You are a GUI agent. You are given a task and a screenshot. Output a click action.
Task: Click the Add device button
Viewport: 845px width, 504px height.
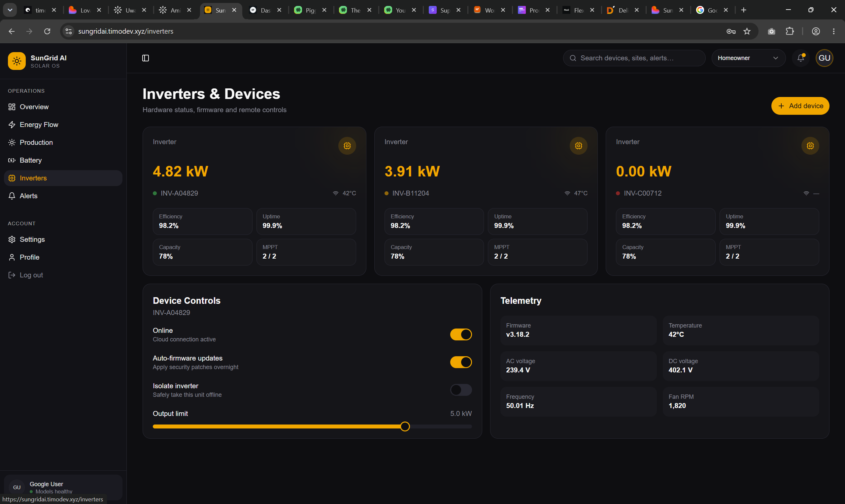(x=800, y=106)
